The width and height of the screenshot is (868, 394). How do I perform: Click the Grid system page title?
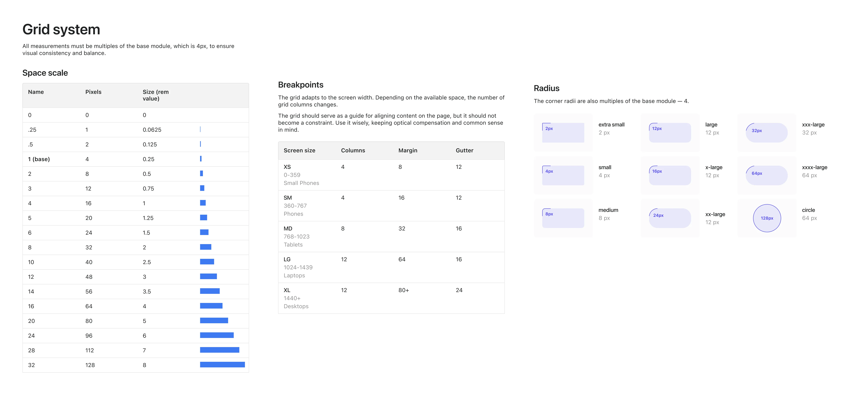point(61,29)
